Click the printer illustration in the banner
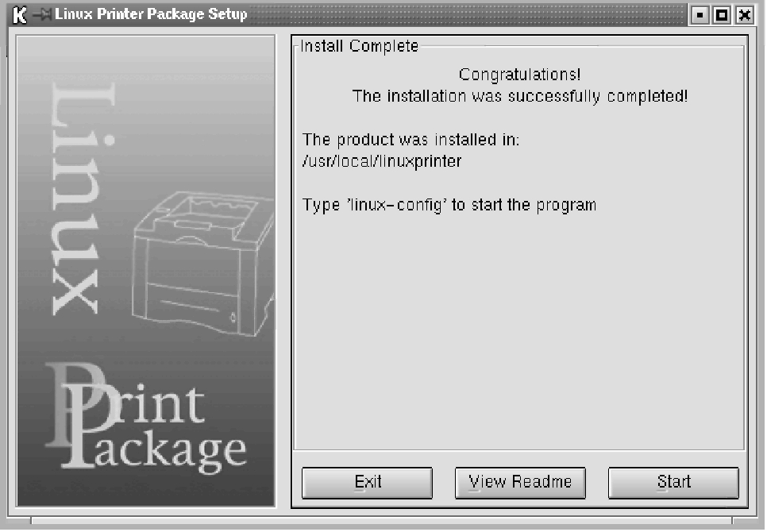767x532 pixels. click(x=203, y=264)
